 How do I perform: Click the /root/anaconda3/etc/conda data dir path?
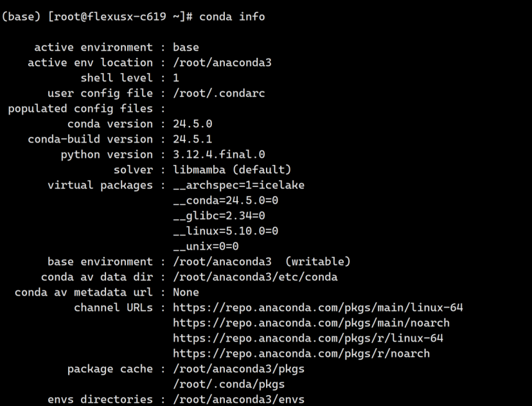[x=255, y=278]
